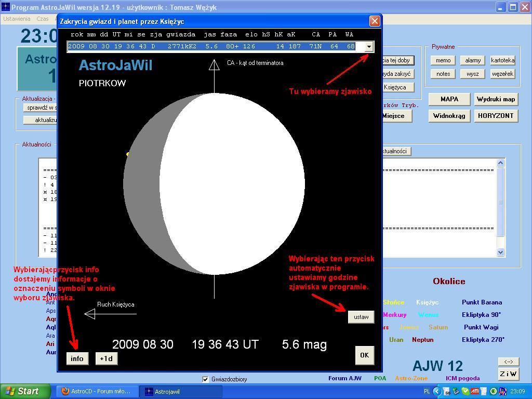Open the Forum AJW link
This screenshot has width=532, height=399.
[x=345, y=378]
